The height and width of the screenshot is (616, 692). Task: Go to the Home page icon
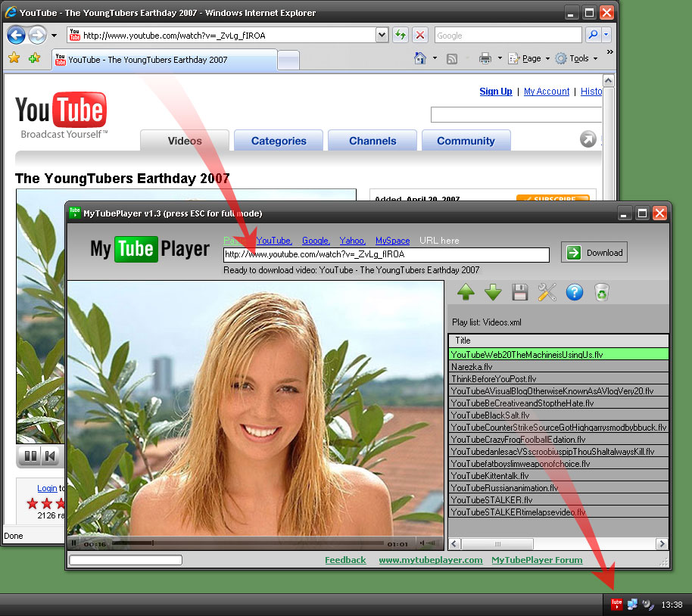pyautogui.click(x=420, y=58)
